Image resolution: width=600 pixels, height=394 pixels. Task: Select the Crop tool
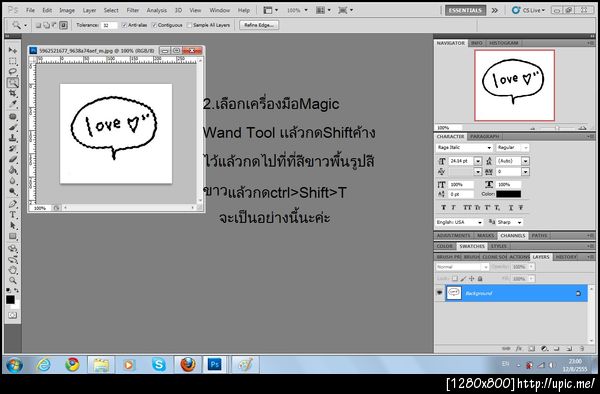(x=13, y=93)
